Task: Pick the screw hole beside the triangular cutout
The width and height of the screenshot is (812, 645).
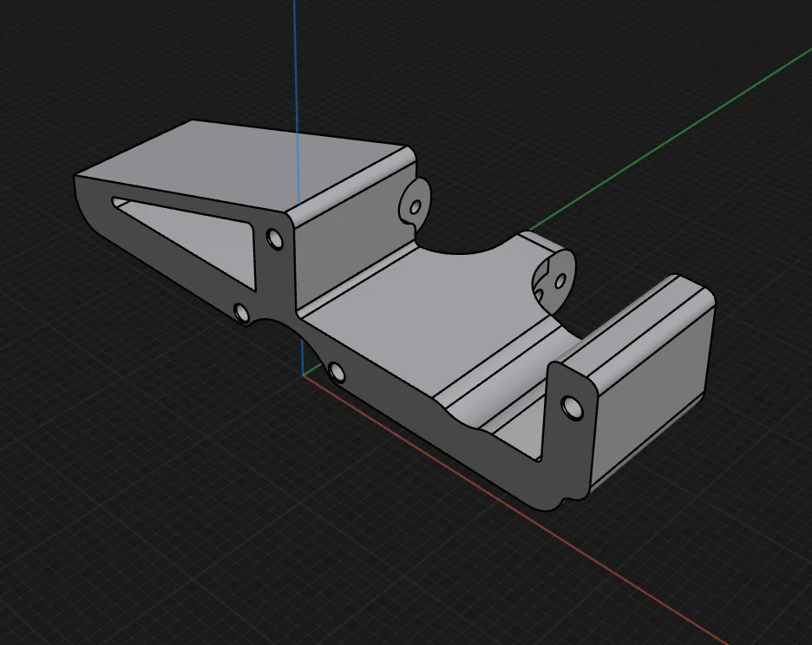Action: pyautogui.click(x=275, y=239)
